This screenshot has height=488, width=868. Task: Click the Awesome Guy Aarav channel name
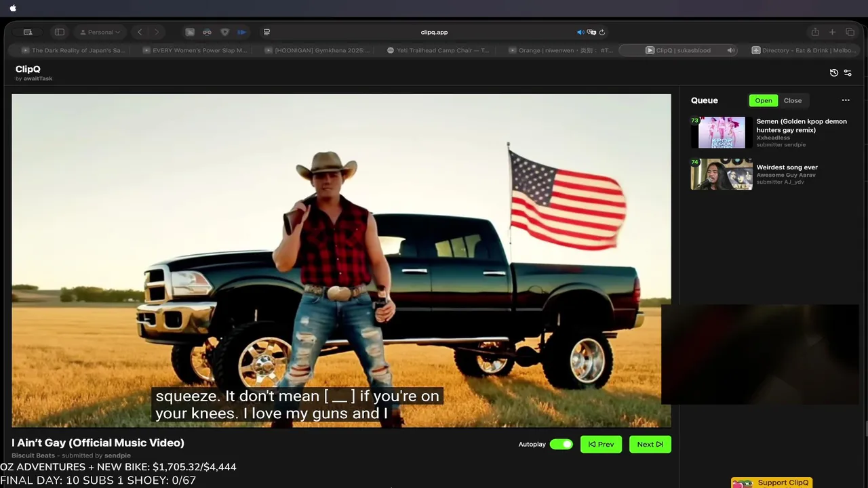point(786,175)
